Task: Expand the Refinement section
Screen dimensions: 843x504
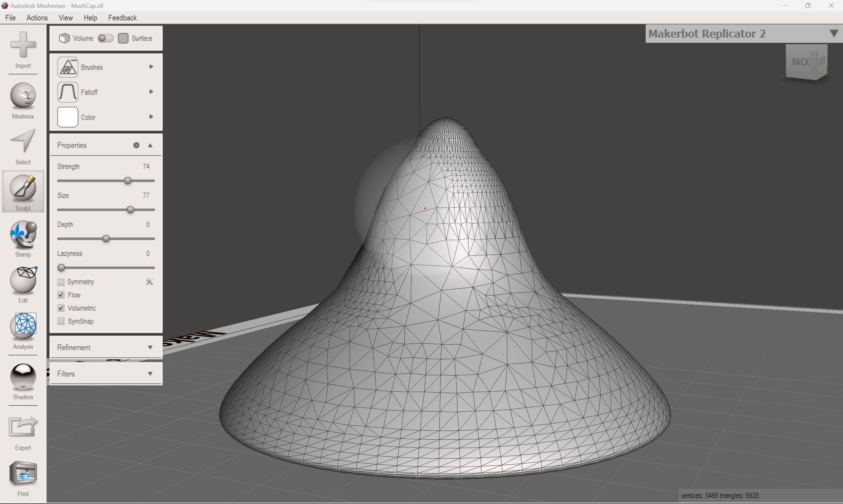Action: pos(150,347)
